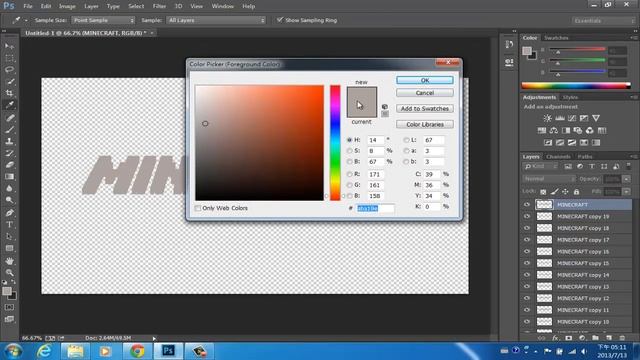Click the Windows Start button

(13, 351)
